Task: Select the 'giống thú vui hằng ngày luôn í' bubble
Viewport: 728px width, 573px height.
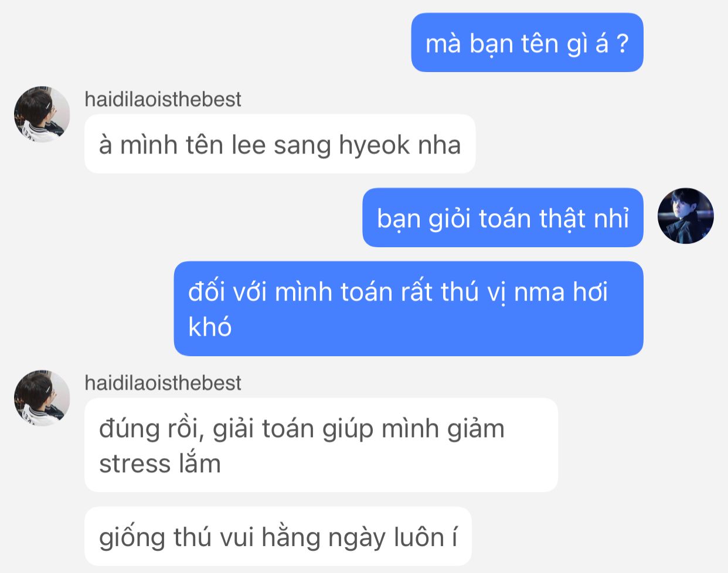Action: point(278,537)
